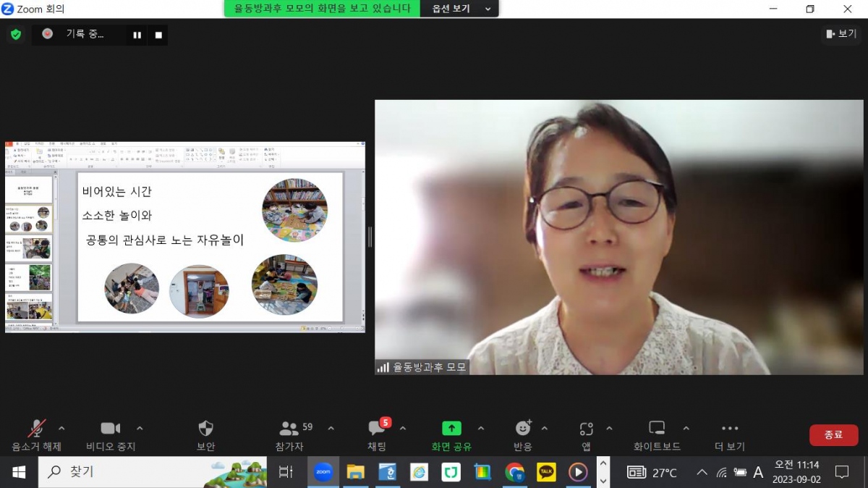Stop the recording with the square button
868x488 pixels.
click(x=158, y=35)
